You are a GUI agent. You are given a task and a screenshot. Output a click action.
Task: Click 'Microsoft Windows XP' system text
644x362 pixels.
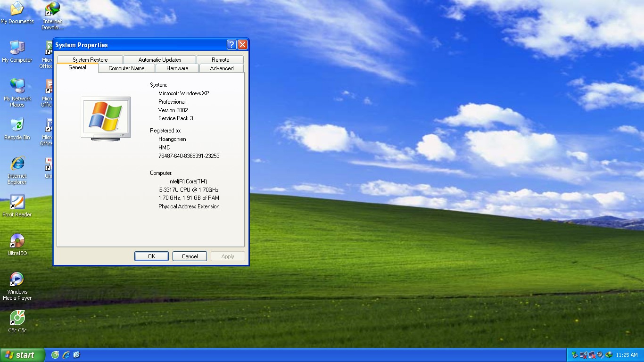pyautogui.click(x=183, y=93)
